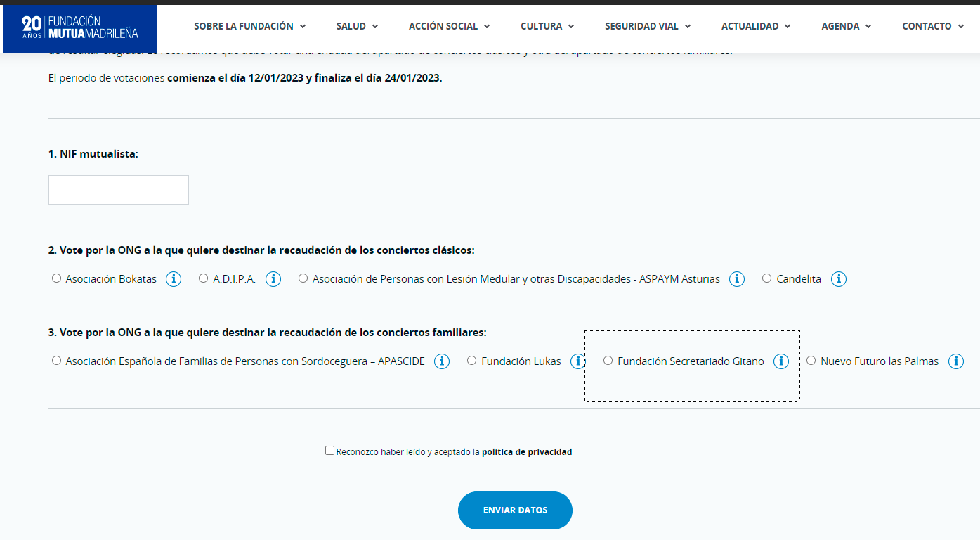Open info for Fundación Secretariado Gitano
This screenshot has height=540, width=980.
pos(781,361)
